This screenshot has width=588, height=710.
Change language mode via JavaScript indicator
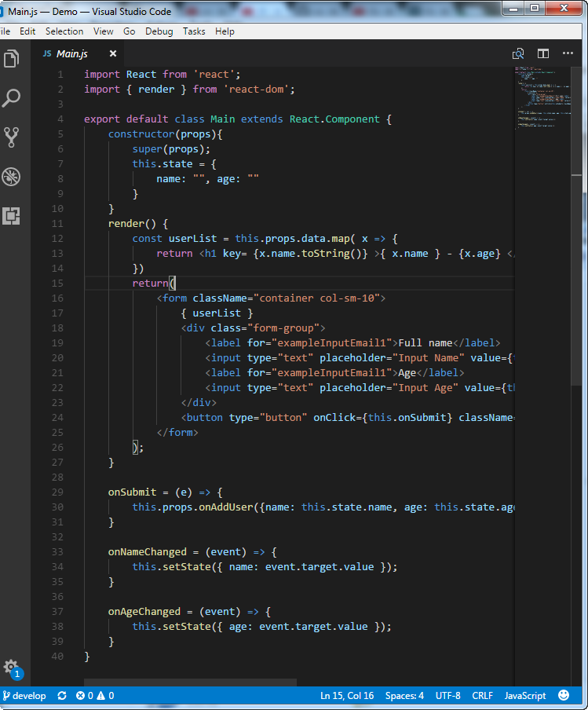click(525, 696)
